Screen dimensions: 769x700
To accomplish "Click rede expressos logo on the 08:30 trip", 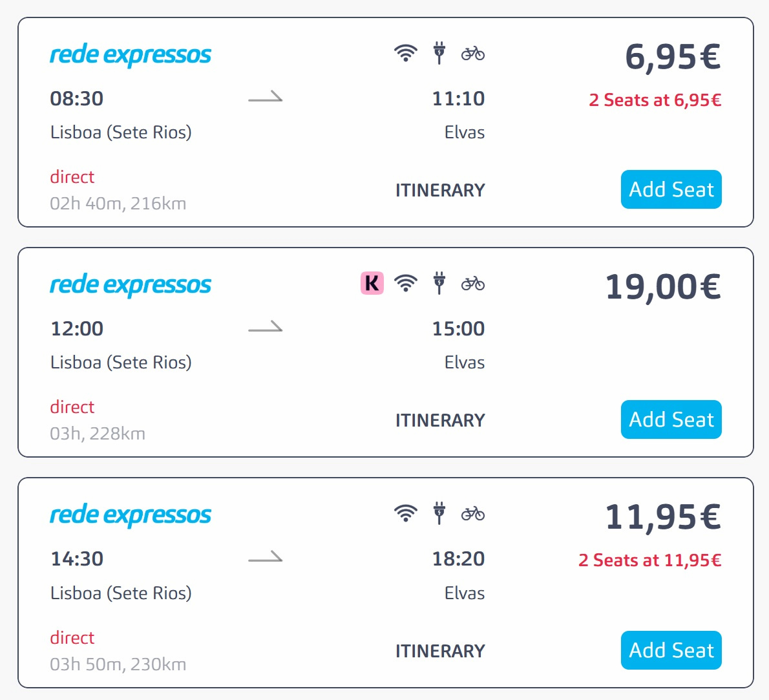I will pyautogui.click(x=131, y=55).
